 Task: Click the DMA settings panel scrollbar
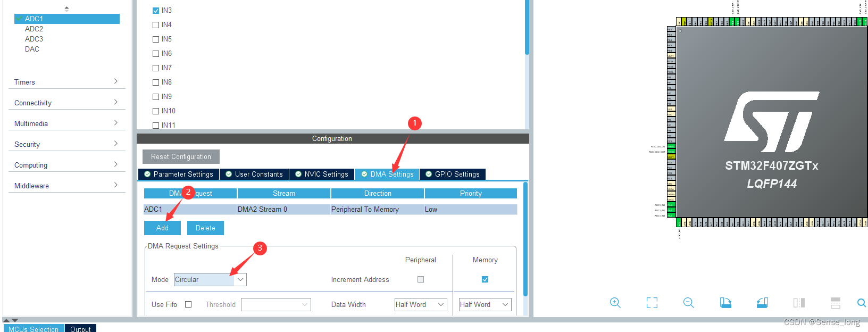(x=525, y=239)
